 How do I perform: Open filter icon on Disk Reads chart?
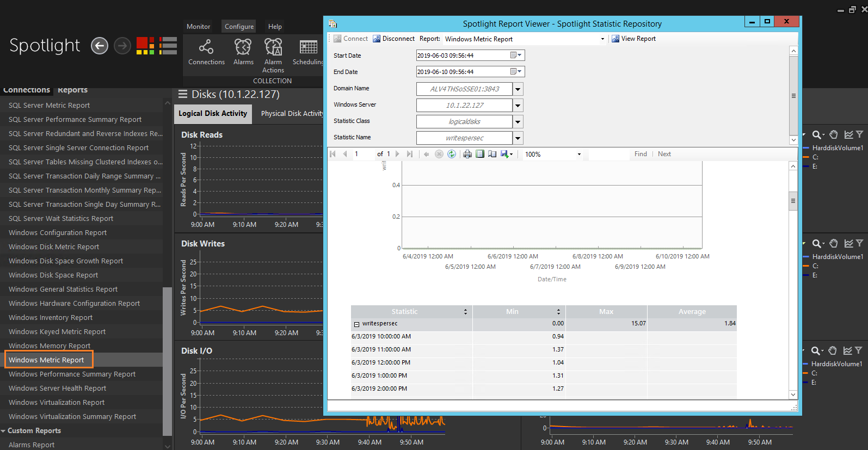[859, 134]
